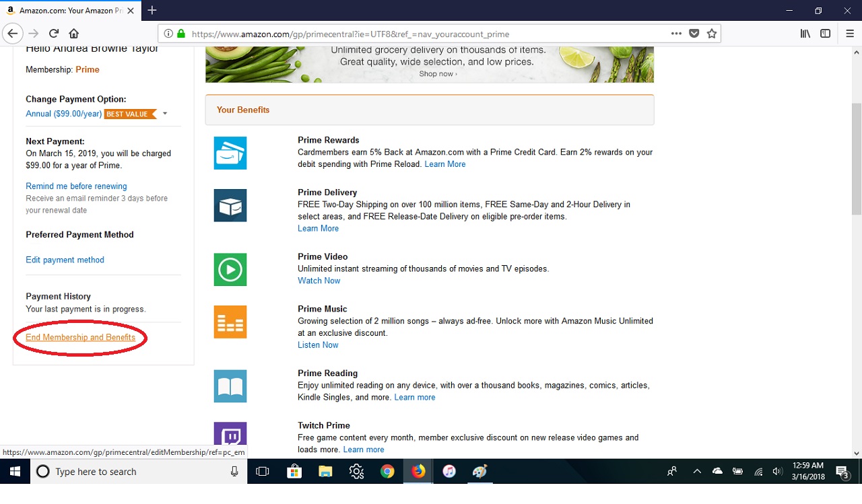862x504 pixels.
Task: Click Listen Now under Prime Music
Action: coord(318,345)
